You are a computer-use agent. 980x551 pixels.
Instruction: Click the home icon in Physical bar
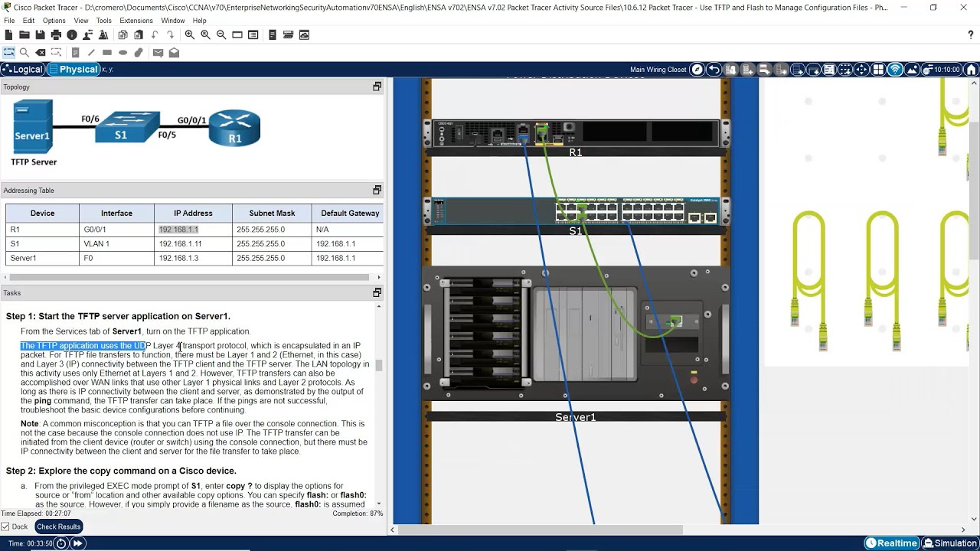tap(972, 70)
